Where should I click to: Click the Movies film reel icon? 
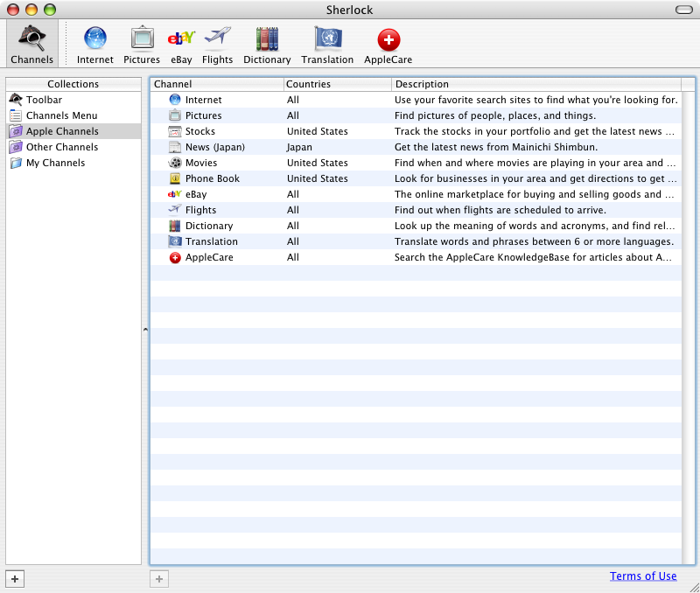point(175,163)
